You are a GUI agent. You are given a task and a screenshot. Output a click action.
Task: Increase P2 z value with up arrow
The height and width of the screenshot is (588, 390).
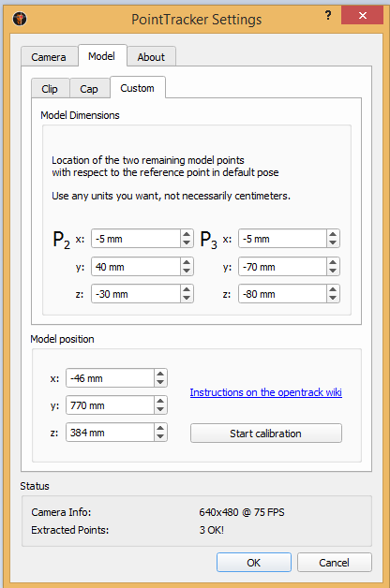point(187,289)
